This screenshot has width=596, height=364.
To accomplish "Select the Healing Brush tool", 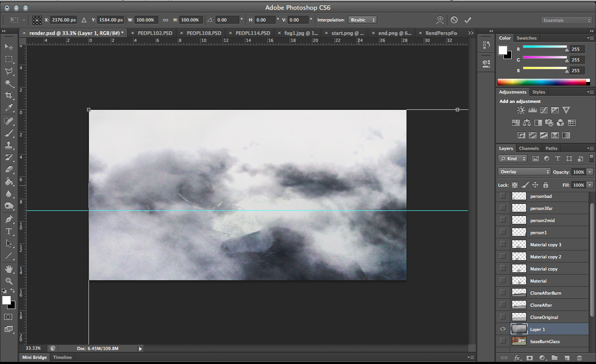I will coord(9,121).
